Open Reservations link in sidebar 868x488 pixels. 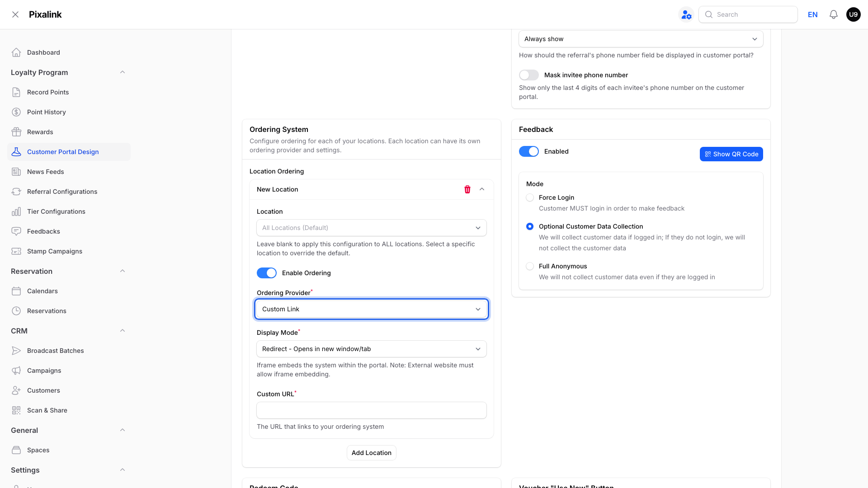tap(69, 311)
